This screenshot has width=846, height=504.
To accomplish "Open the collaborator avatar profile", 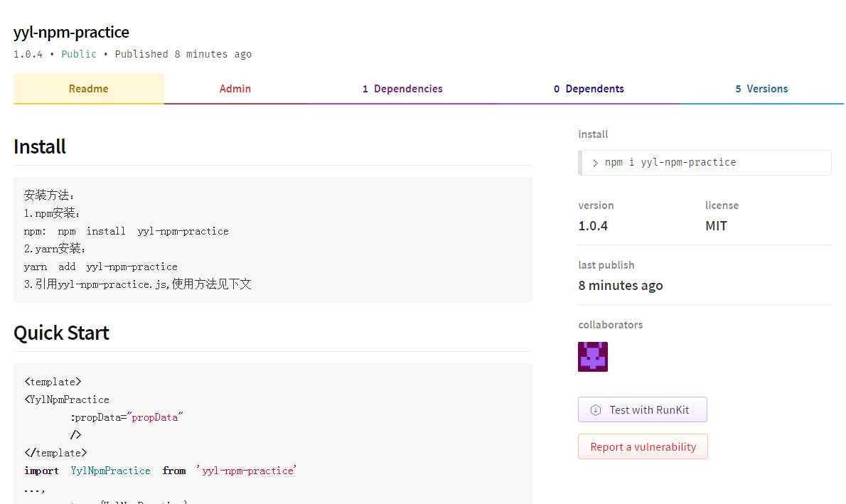I will [x=593, y=357].
